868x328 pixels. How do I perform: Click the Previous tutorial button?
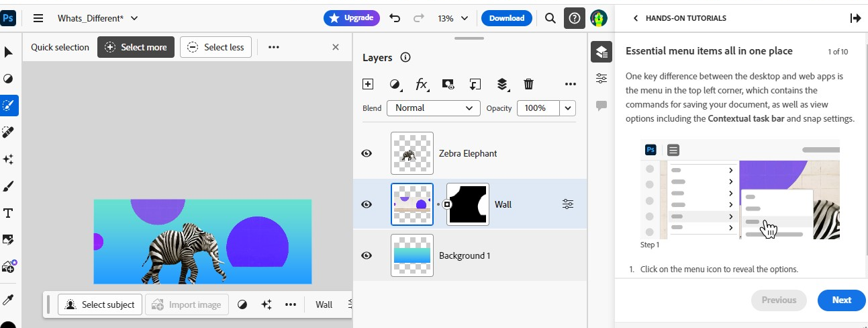pos(779,300)
